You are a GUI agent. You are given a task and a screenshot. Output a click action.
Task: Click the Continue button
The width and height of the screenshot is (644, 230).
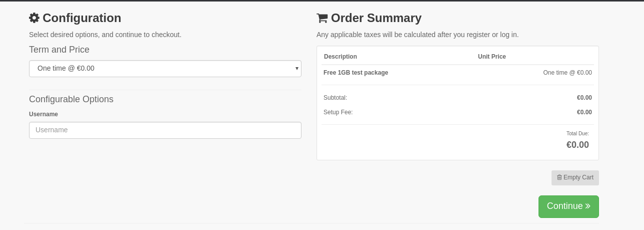pos(568,206)
